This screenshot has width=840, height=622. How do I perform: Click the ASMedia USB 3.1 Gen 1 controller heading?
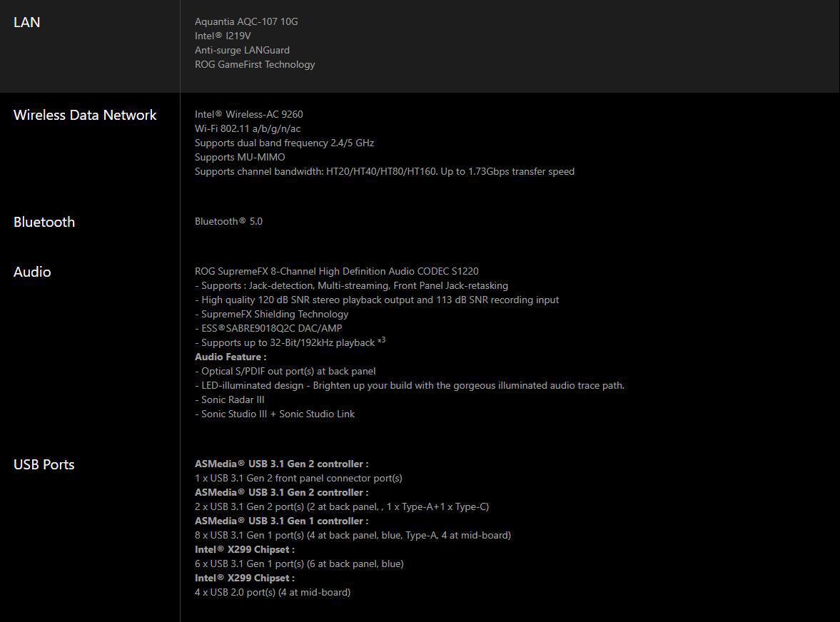tap(282, 521)
